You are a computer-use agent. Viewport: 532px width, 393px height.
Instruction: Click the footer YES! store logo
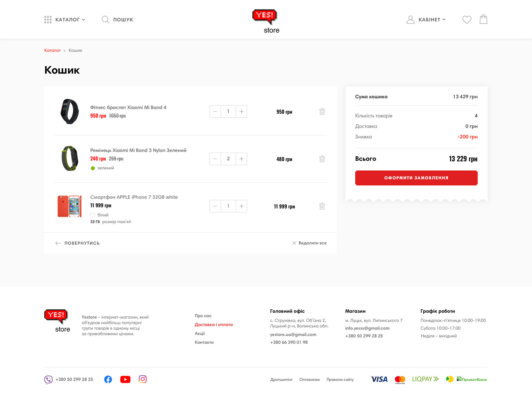click(x=57, y=321)
